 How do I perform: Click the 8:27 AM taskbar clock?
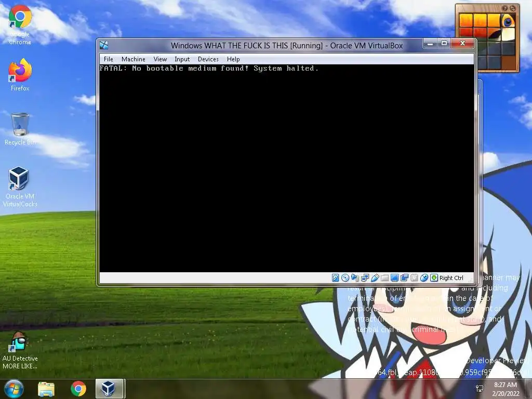click(505, 385)
